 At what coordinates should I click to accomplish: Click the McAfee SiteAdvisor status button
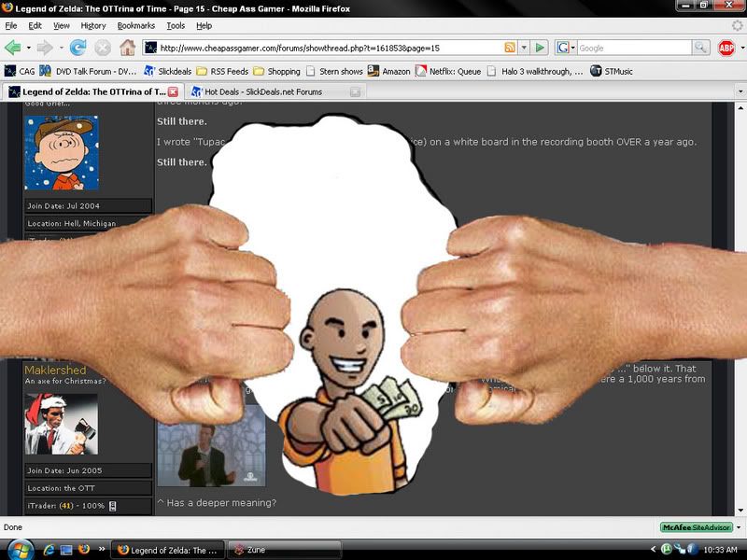(696, 527)
